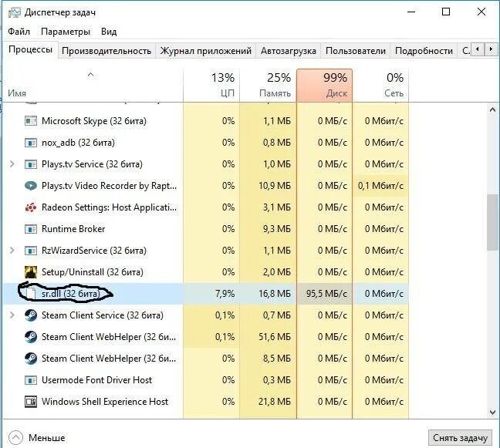Sort by the Память column header

pyautogui.click(x=268, y=86)
